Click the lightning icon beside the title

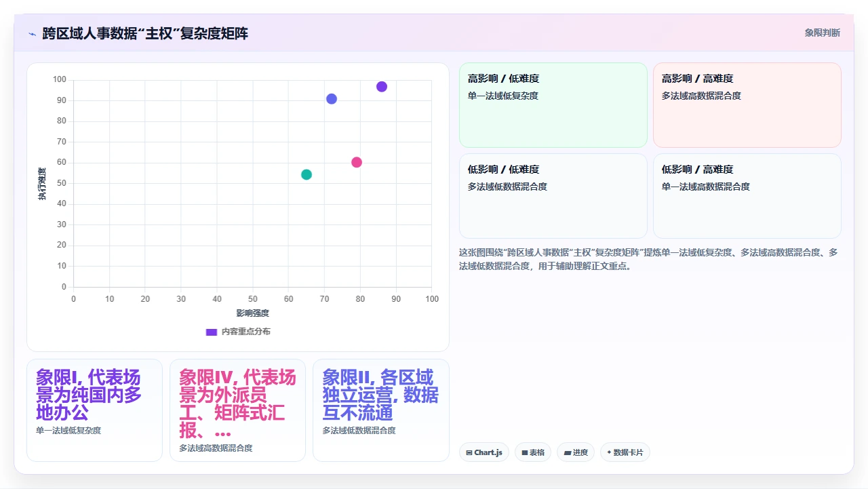coord(32,34)
